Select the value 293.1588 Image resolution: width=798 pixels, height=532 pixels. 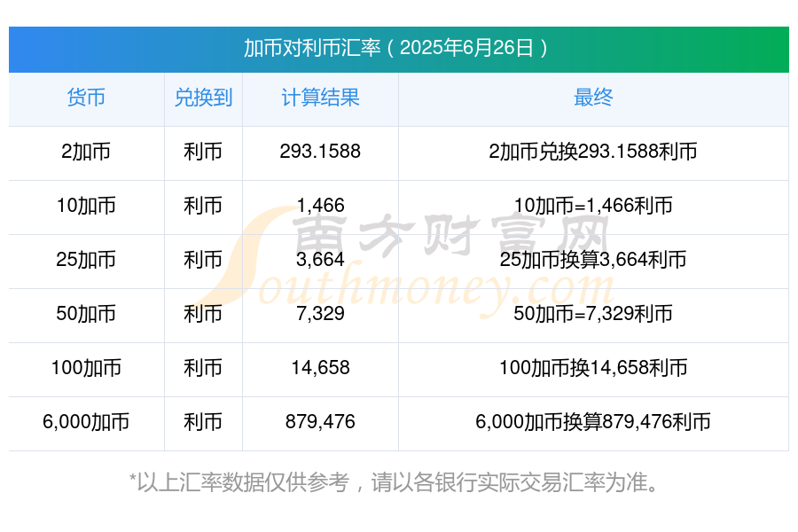tap(320, 152)
